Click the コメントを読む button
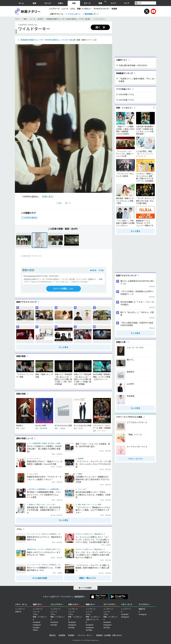This screenshot has width=171, height=644. tap(63, 288)
